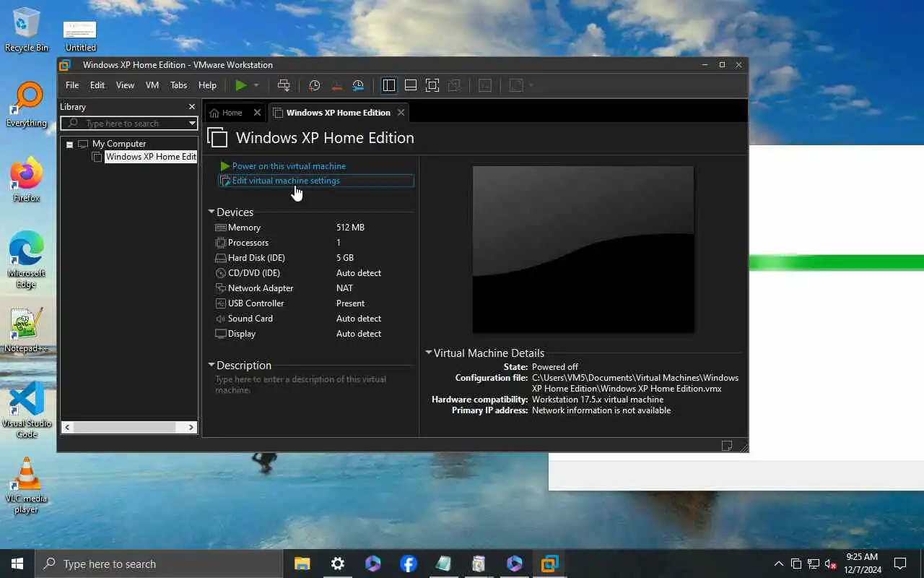Viewport: 924px width, 578px height.
Task: Open Windows Start menu
Action: pyautogui.click(x=17, y=564)
